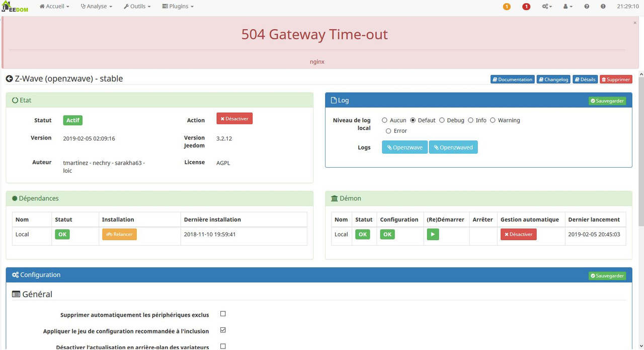Click version date 2019-02-05 02:09:16

[89, 138]
